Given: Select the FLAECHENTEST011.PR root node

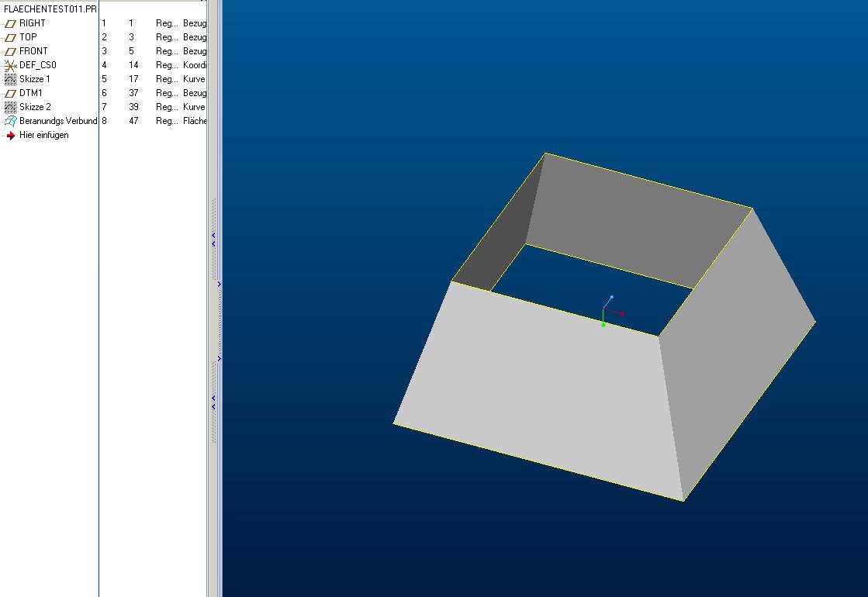Looking at the screenshot, I should click(50, 9).
